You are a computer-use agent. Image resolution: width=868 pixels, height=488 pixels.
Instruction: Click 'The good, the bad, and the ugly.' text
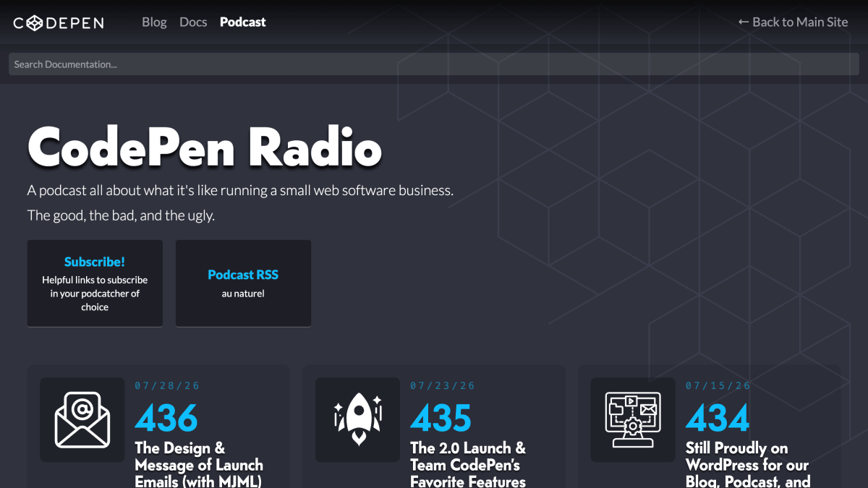[121, 215]
